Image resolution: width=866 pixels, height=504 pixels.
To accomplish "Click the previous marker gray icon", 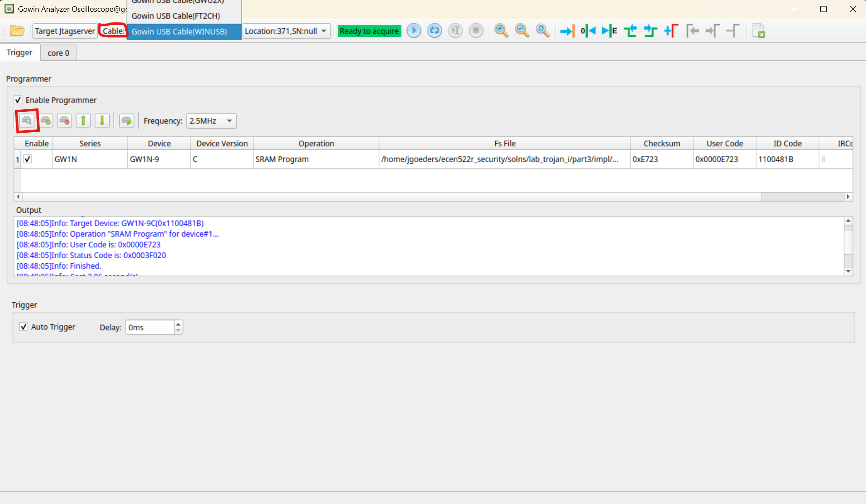I will pyautogui.click(x=692, y=31).
